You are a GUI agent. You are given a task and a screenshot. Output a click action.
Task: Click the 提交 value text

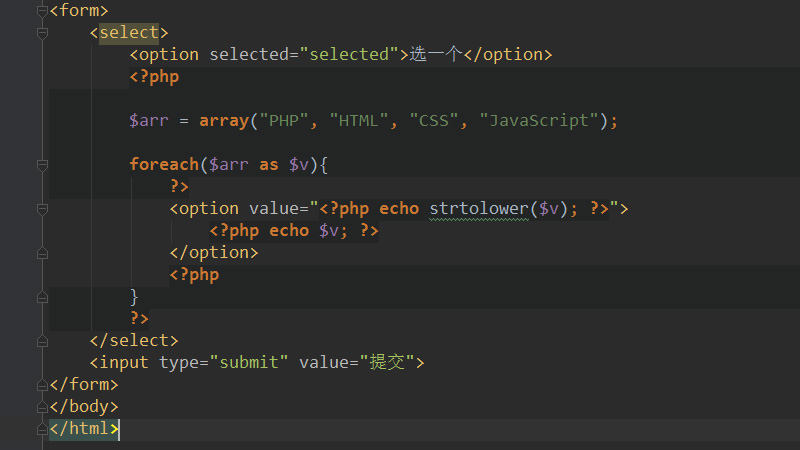click(386, 362)
